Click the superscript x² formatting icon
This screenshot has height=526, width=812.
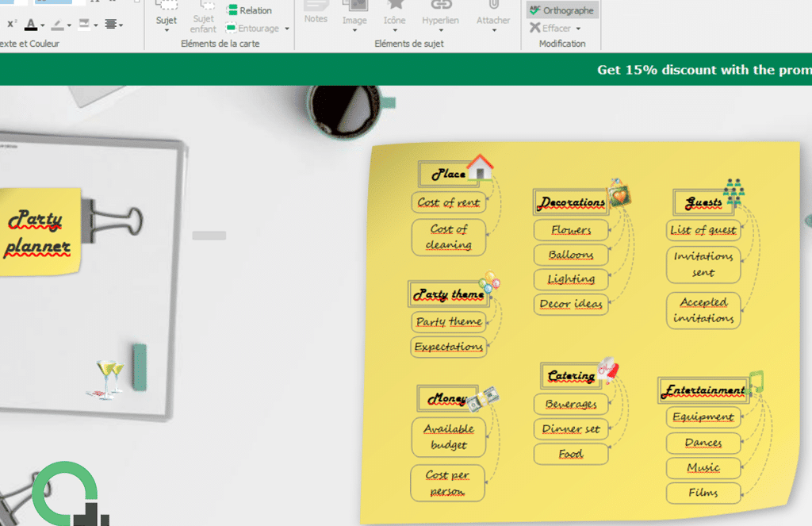click(13, 25)
